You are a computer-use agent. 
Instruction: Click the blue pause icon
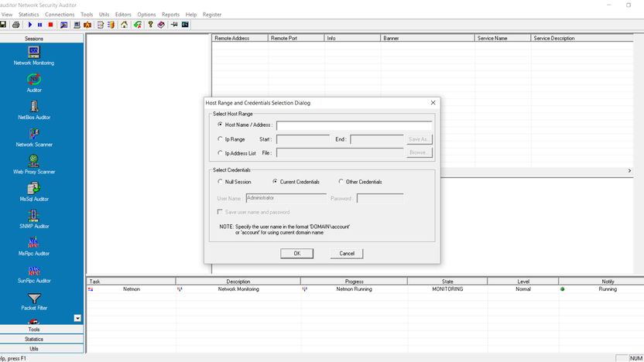click(39, 25)
